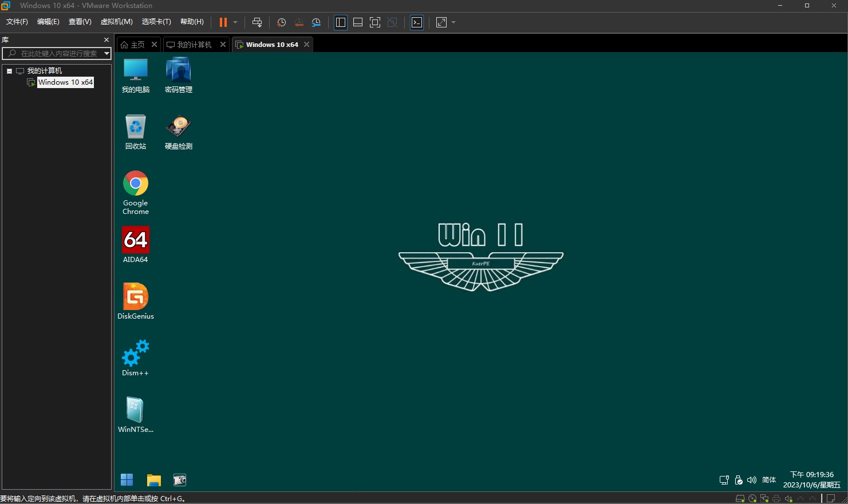Select the Google Chrome desktop icon

(x=136, y=192)
